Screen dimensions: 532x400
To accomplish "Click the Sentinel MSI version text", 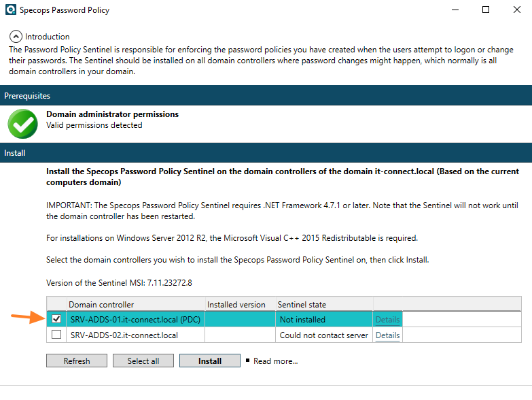I will [x=119, y=283].
